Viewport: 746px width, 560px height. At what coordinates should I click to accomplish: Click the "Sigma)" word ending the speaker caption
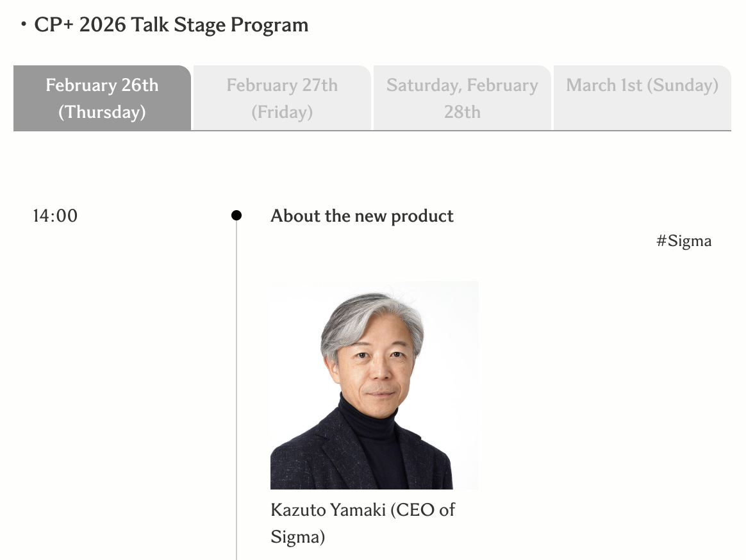[298, 537]
